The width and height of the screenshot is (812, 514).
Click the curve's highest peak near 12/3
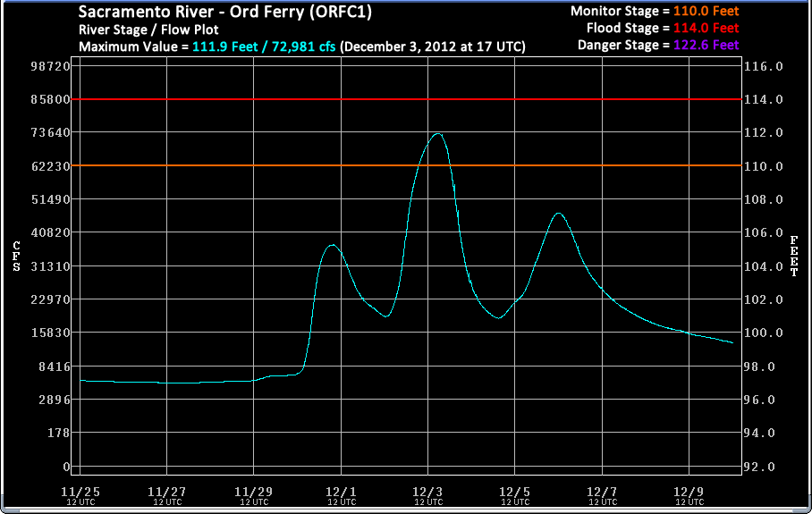point(438,134)
